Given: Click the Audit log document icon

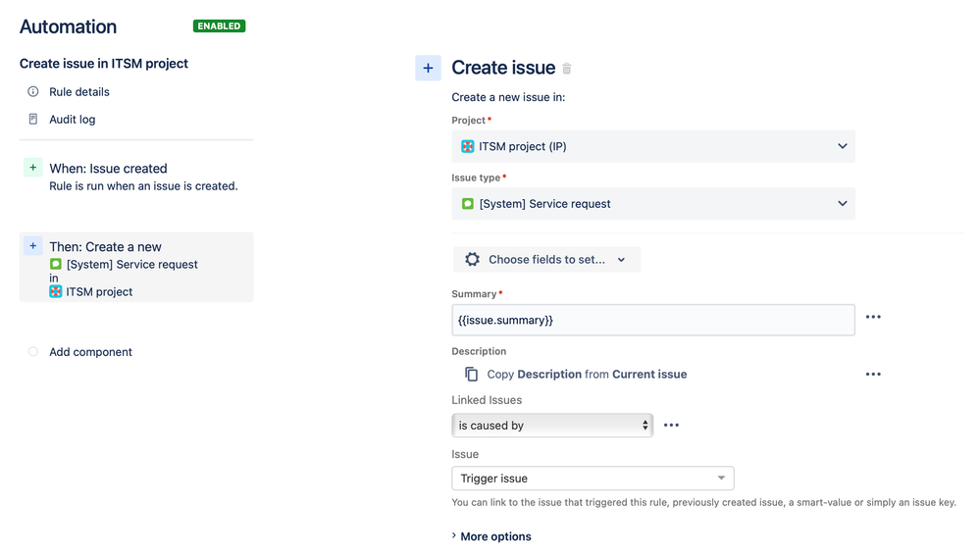Looking at the screenshot, I should click(33, 119).
